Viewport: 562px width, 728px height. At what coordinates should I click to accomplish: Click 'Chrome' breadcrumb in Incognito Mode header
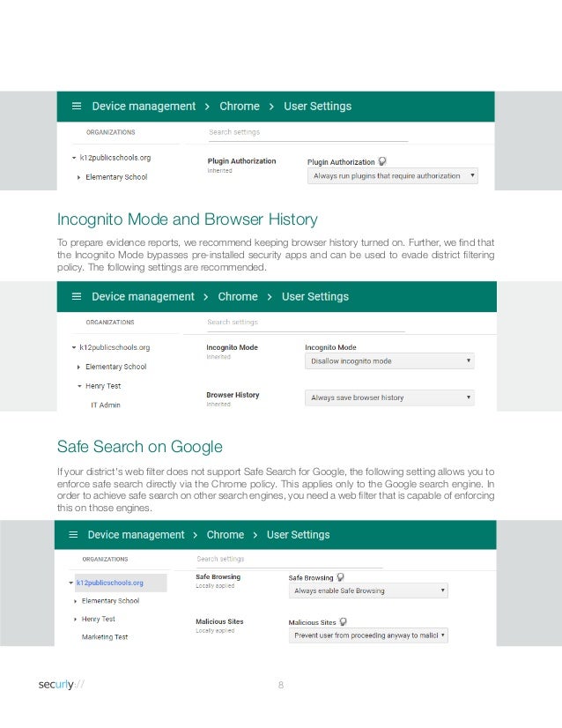238,296
